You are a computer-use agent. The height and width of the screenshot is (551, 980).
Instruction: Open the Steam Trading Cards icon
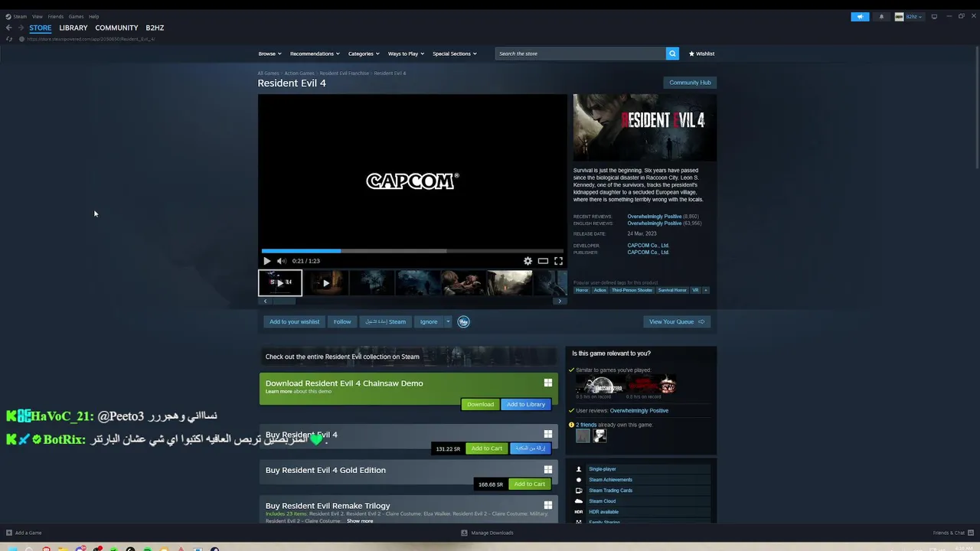coord(579,491)
